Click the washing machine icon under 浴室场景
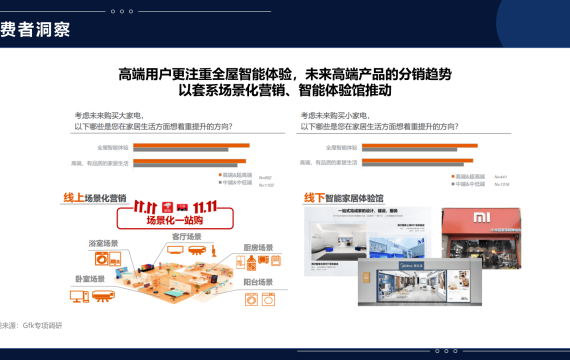The image size is (570, 360). (101, 259)
